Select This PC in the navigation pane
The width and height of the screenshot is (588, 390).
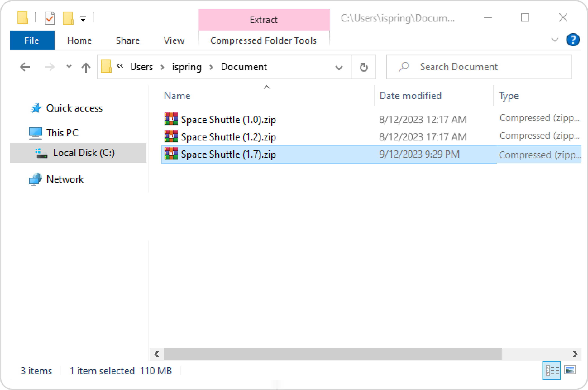click(62, 133)
